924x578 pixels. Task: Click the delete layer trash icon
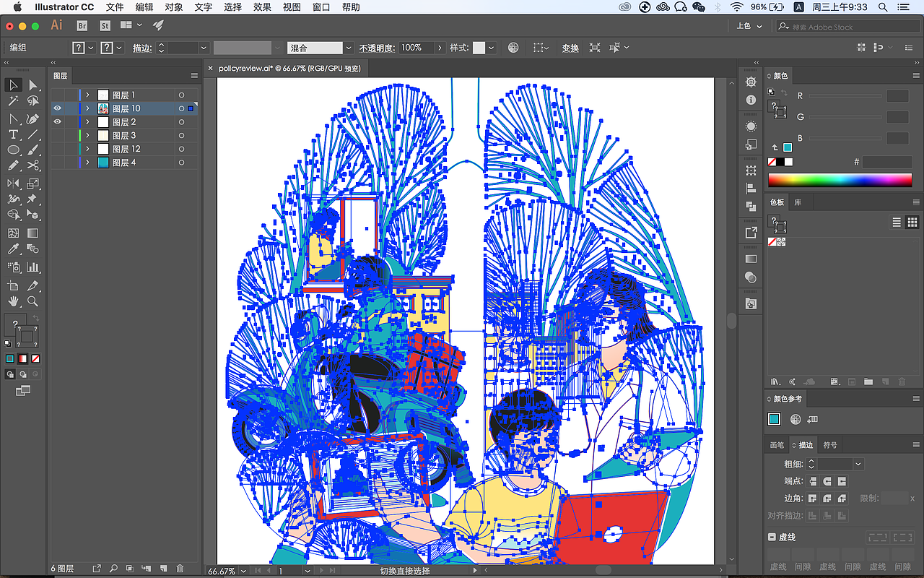[x=180, y=569]
